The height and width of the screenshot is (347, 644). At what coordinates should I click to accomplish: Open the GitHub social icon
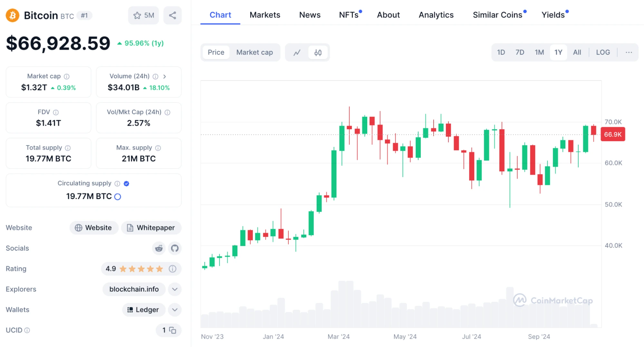point(175,248)
